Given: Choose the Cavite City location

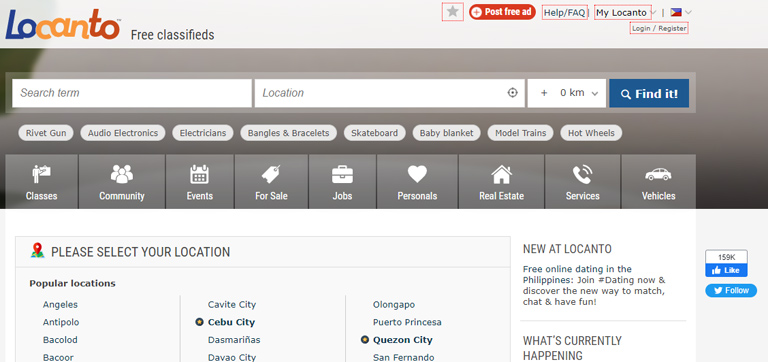Looking at the screenshot, I should click(x=232, y=305).
